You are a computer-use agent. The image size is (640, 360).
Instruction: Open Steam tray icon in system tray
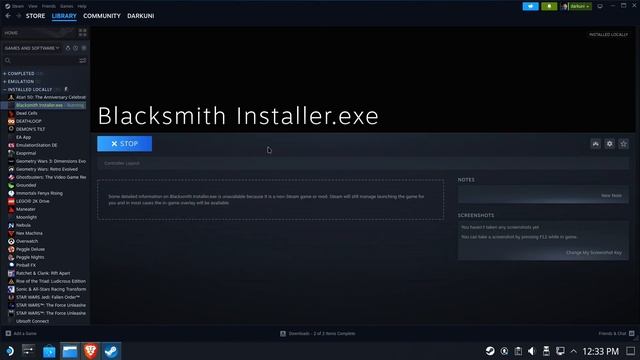coord(490,351)
